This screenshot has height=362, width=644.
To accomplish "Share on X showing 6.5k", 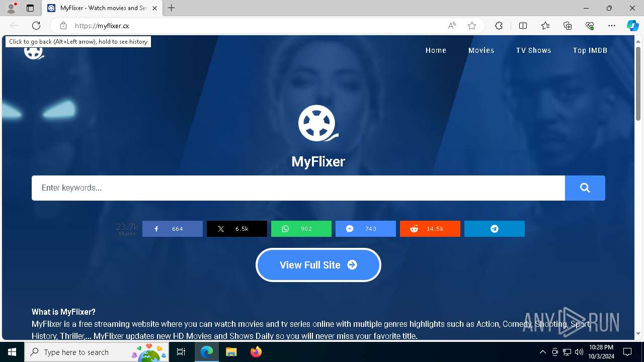I will 237,229.
